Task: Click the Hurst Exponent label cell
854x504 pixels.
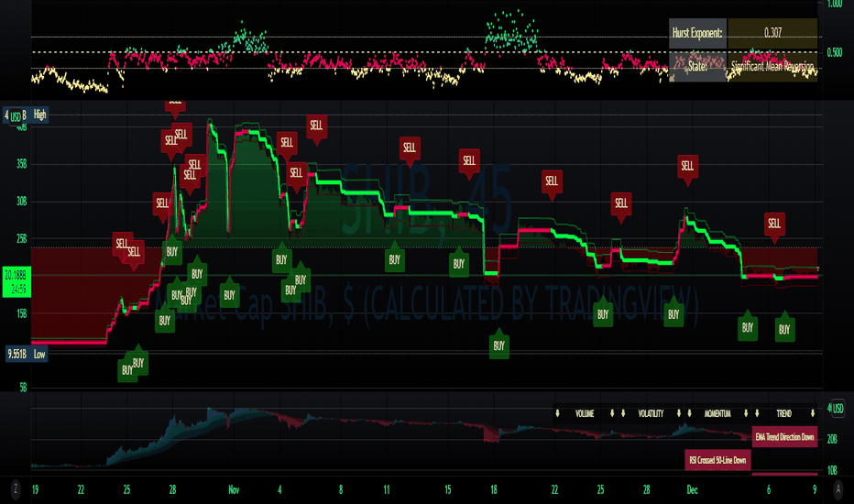Action: pos(697,33)
